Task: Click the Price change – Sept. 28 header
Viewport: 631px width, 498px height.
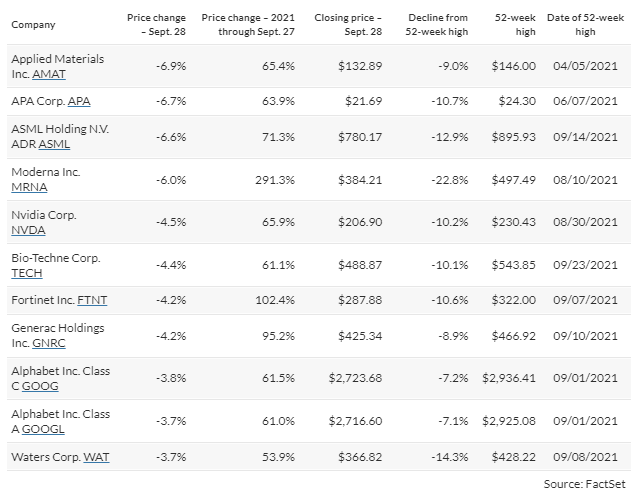Action: tap(151, 24)
